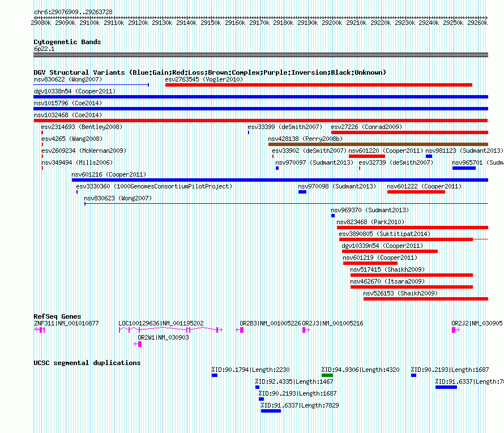
Task: Click the OR2B3 gene glyph
Action: pos(240,330)
